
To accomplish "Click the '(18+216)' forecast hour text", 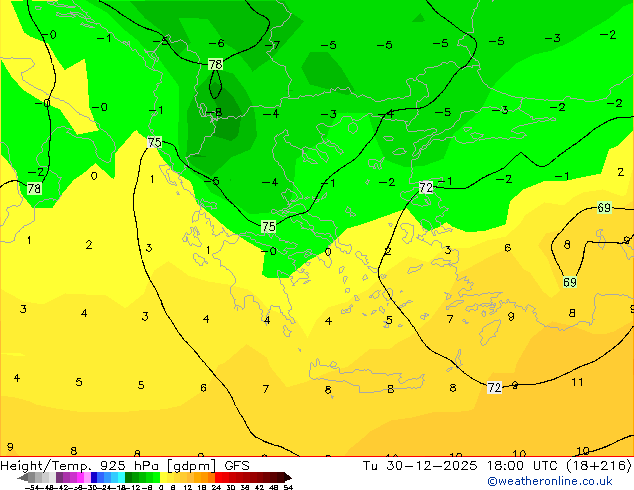I will click(x=598, y=466).
